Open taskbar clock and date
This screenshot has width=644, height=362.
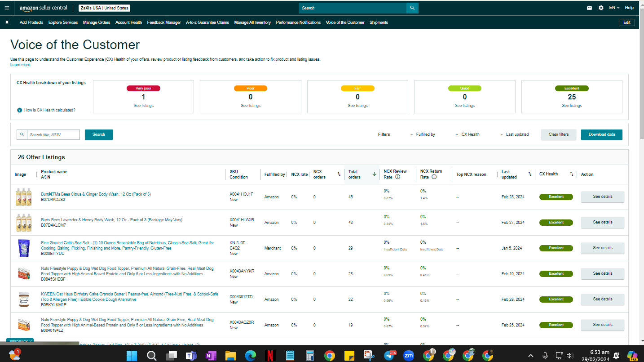click(595, 356)
